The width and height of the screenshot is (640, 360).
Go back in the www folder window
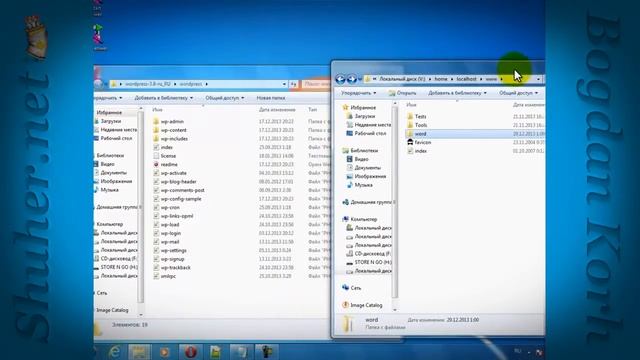tap(340, 79)
